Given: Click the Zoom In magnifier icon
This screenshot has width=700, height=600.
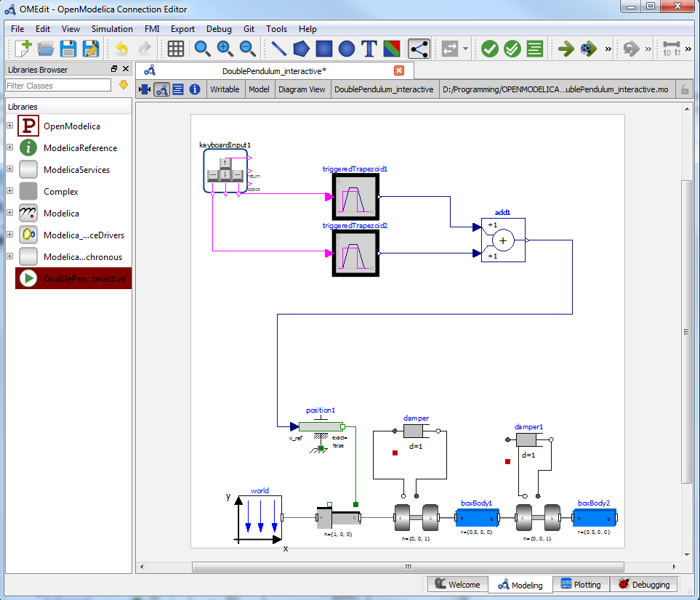Looking at the screenshot, I should point(225,49).
